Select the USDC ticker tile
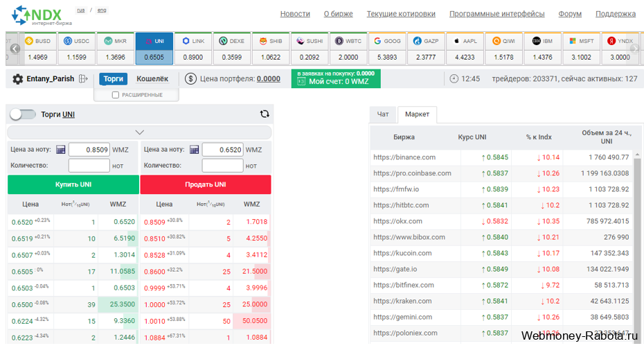 [x=77, y=49]
